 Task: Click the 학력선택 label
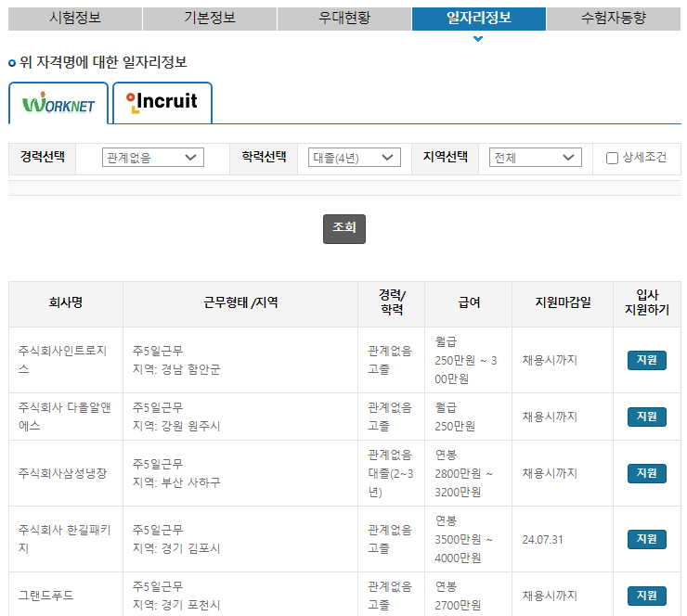tap(265, 157)
